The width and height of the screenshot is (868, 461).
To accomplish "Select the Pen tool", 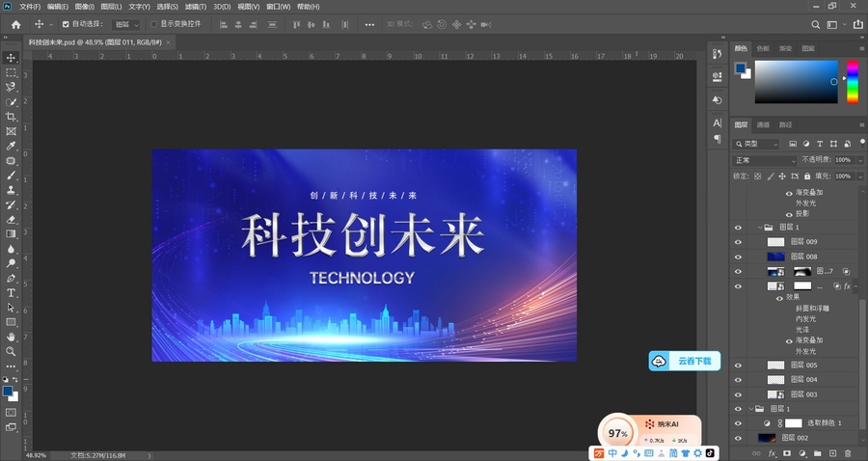I will click(11, 278).
